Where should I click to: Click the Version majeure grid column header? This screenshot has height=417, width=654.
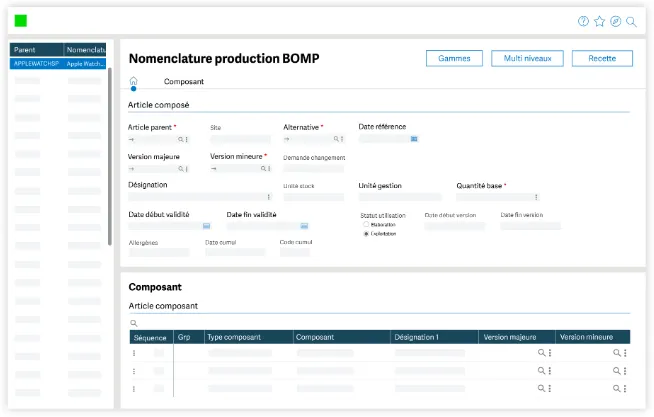pyautogui.click(x=517, y=337)
